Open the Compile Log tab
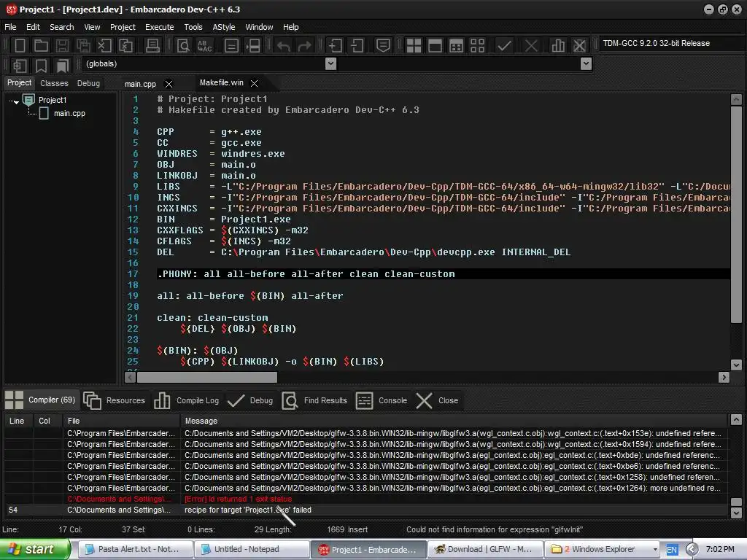747x560 pixels. [186, 400]
